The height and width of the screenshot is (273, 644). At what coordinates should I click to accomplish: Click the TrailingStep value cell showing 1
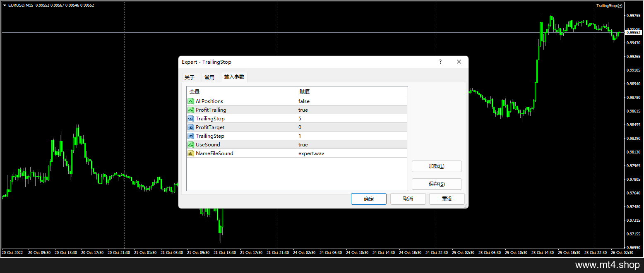(x=352, y=136)
